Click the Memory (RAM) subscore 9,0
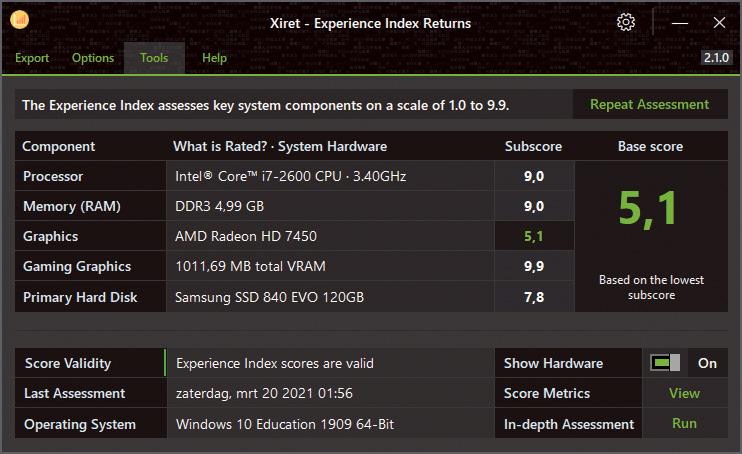The image size is (742, 454). pyautogui.click(x=534, y=206)
